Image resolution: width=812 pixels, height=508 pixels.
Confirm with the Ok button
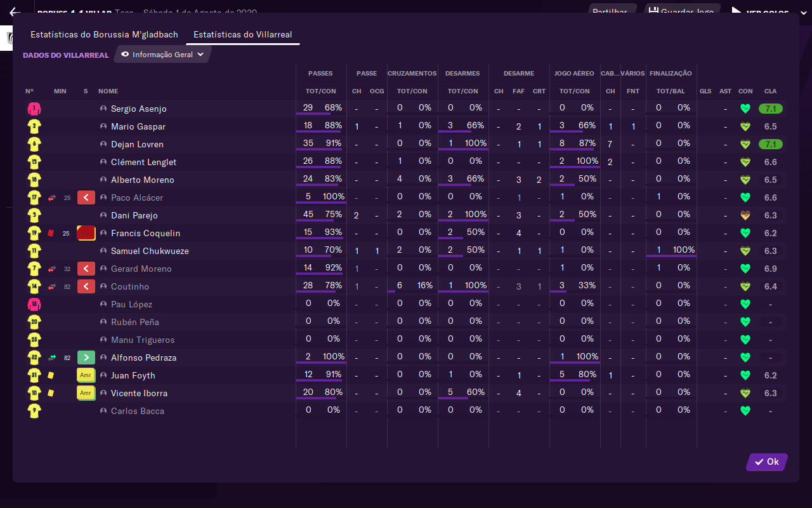pyautogui.click(x=767, y=462)
